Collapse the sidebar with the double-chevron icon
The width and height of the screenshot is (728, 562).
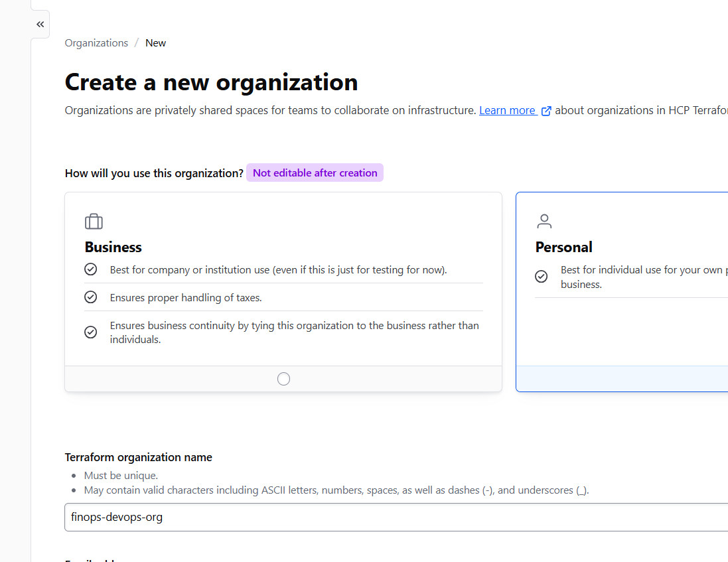40,25
